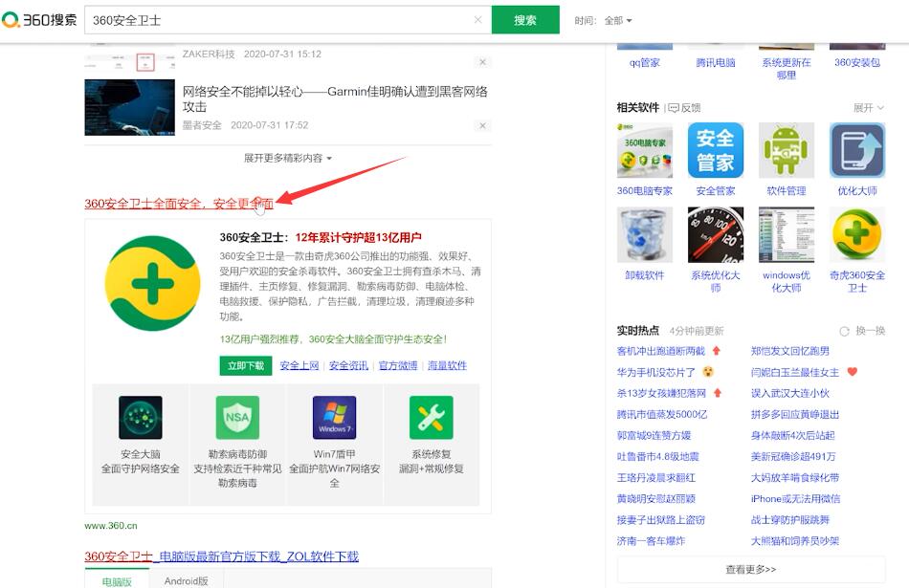Image resolution: width=909 pixels, height=588 pixels.
Task: Open hot topic 郭富城9连赞方媛
Action: coord(654,436)
